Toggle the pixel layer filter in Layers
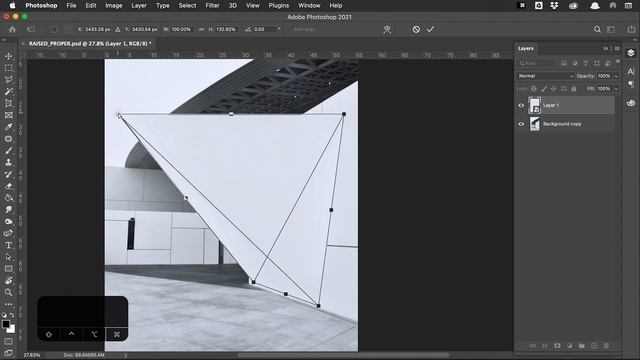Image resolution: width=640 pixels, height=360 pixels. click(x=564, y=63)
